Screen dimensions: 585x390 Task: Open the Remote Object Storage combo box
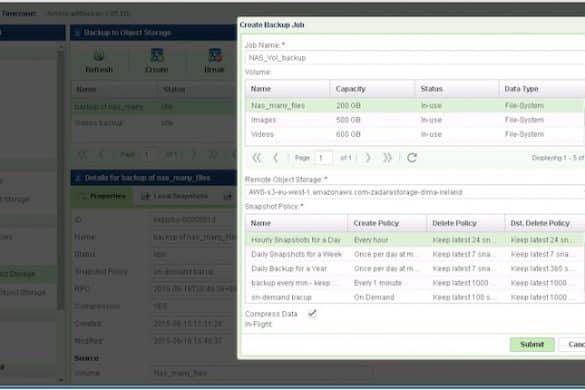[415, 192]
